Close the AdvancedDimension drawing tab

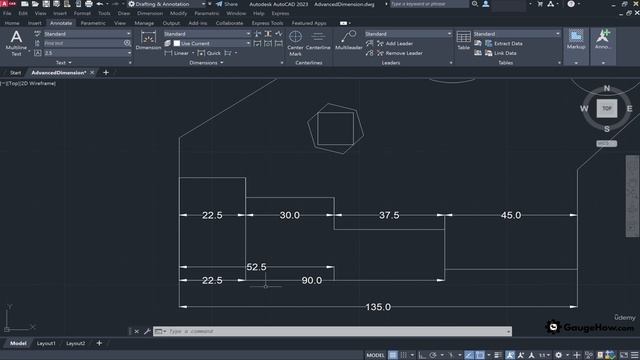coord(92,73)
